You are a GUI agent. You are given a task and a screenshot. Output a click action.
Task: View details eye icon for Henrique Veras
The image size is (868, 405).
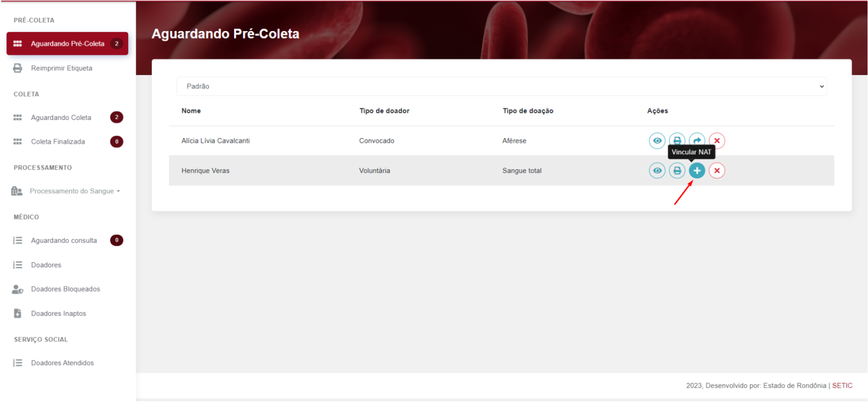(x=657, y=171)
